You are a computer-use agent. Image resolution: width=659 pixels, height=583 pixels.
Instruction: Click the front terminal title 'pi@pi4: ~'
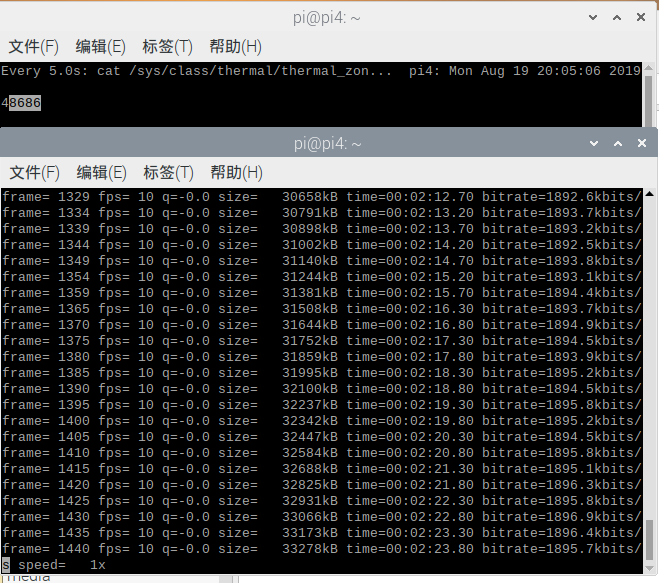click(x=327, y=144)
